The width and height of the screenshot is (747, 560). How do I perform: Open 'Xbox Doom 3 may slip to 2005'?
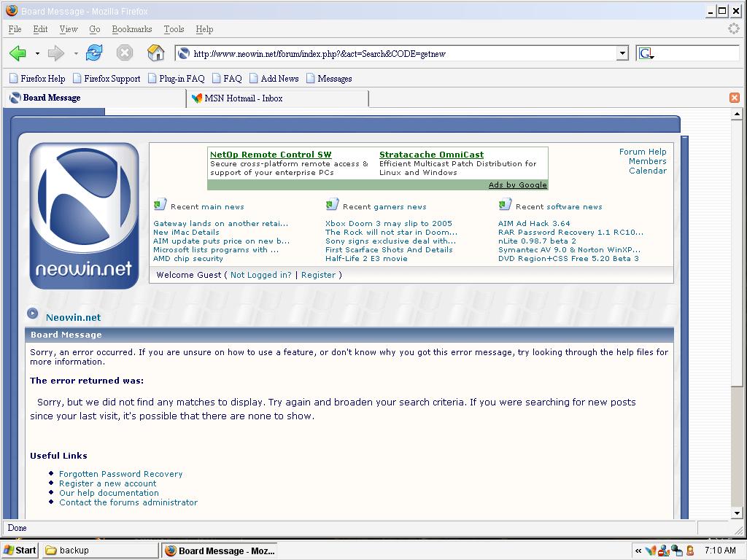pos(389,223)
